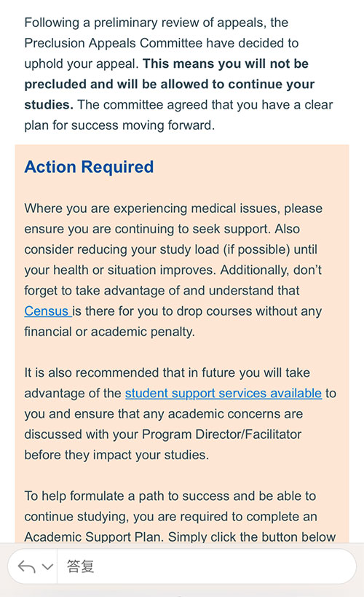
Task: Click the 'plan for success moving forward' line
Action: 119,125
